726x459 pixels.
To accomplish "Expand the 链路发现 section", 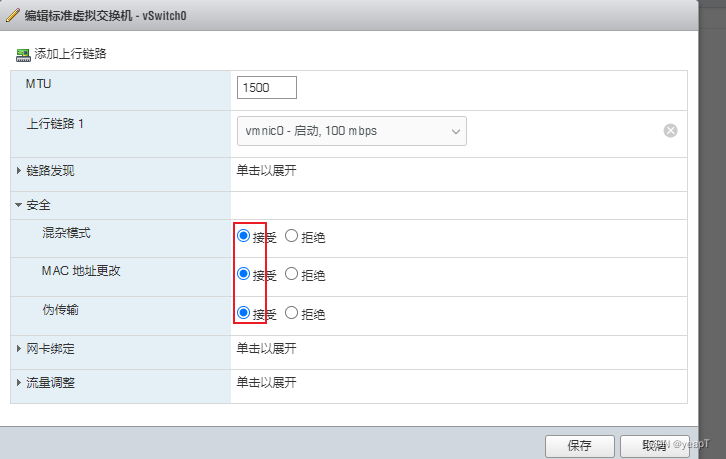I will 19,170.
